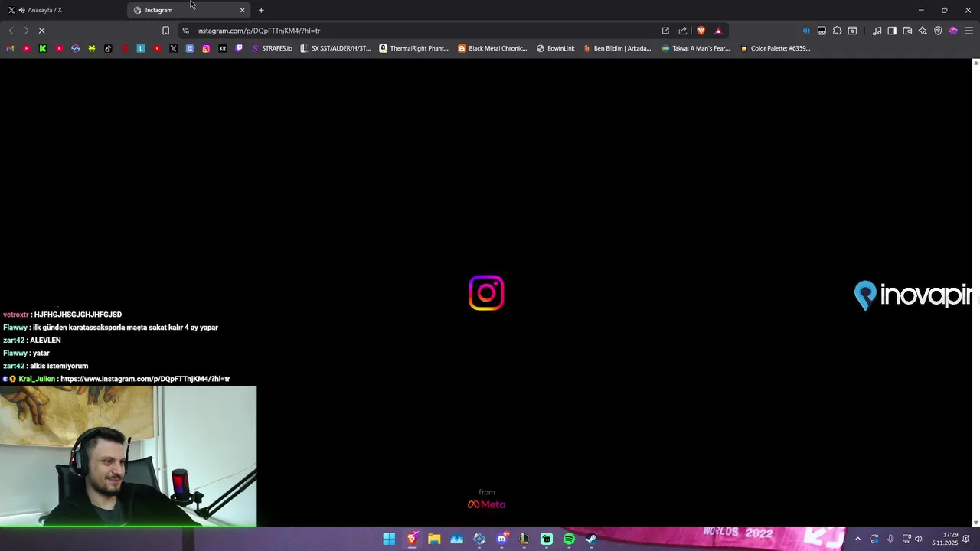This screenshot has height=551, width=980.
Task: Go forward to the next page
Action: click(26, 31)
